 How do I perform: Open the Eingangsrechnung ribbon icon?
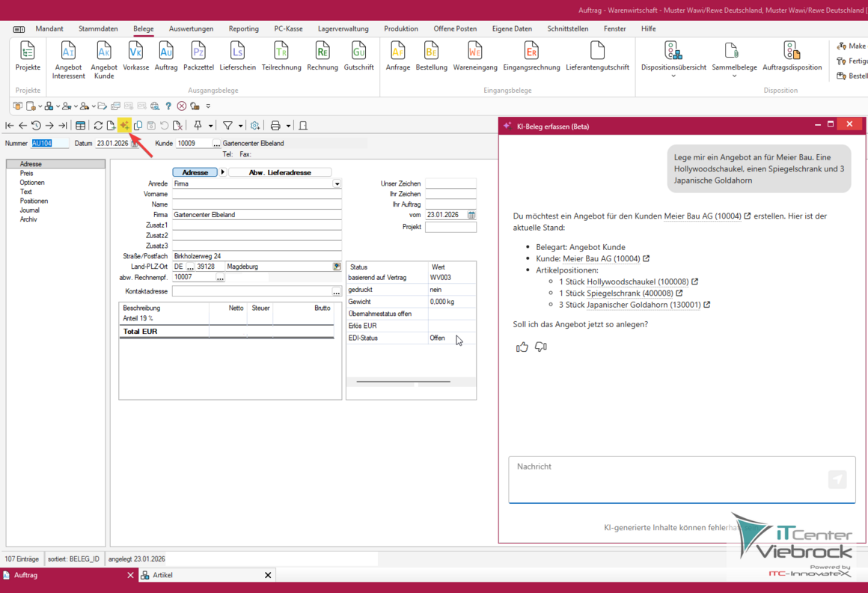coord(531,56)
